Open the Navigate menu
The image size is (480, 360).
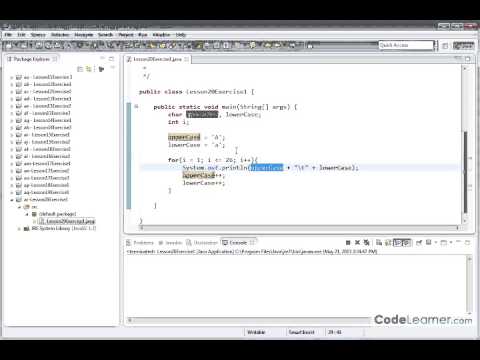coord(84,35)
